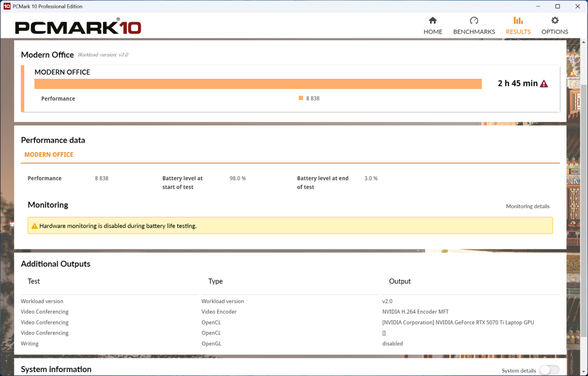Click the System information heading
This screenshot has height=376, width=588.
tap(56, 369)
